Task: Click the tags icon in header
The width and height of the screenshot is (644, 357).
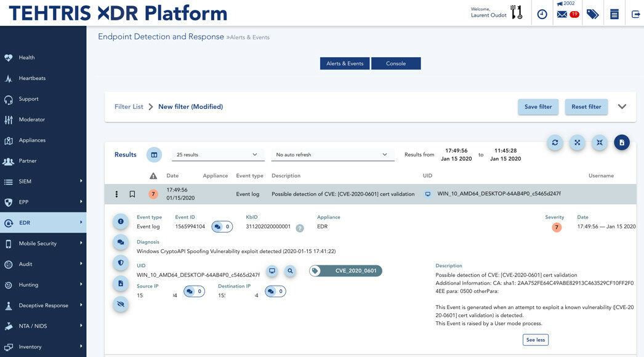Action: click(592, 14)
